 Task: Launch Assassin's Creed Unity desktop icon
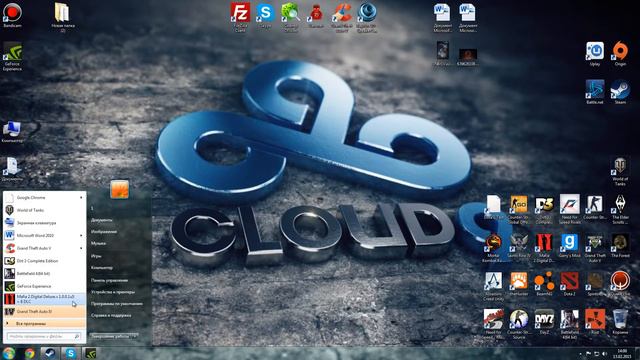click(493, 286)
